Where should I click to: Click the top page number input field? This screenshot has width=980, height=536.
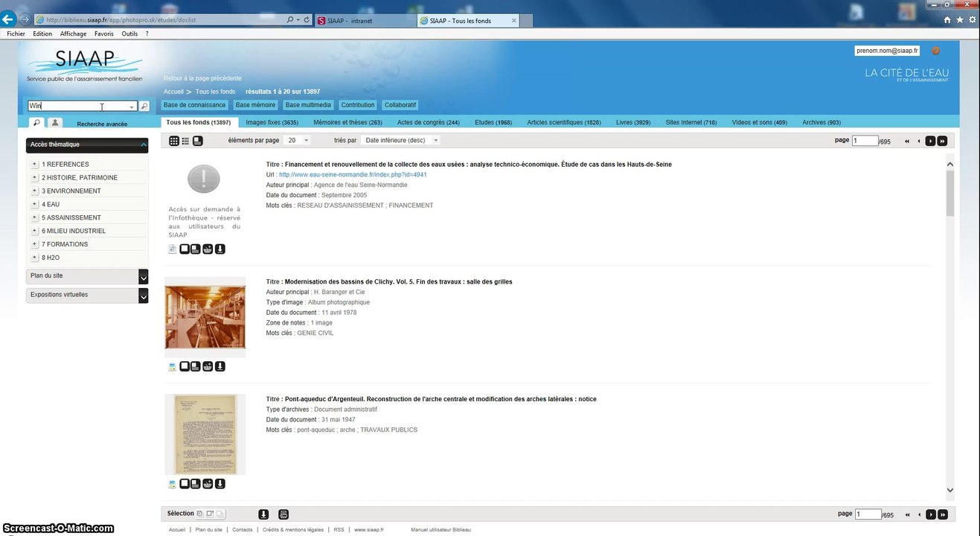(x=865, y=141)
